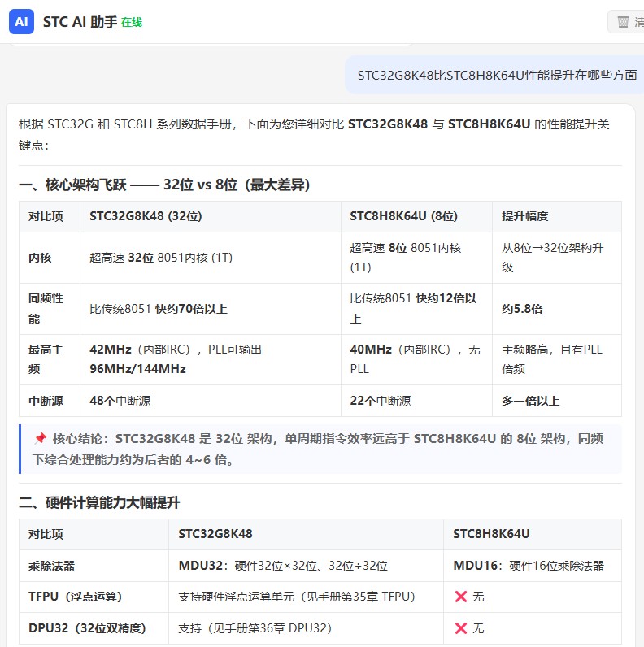
Task: Click red X icon in TFPU row
Action: point(461,597)
